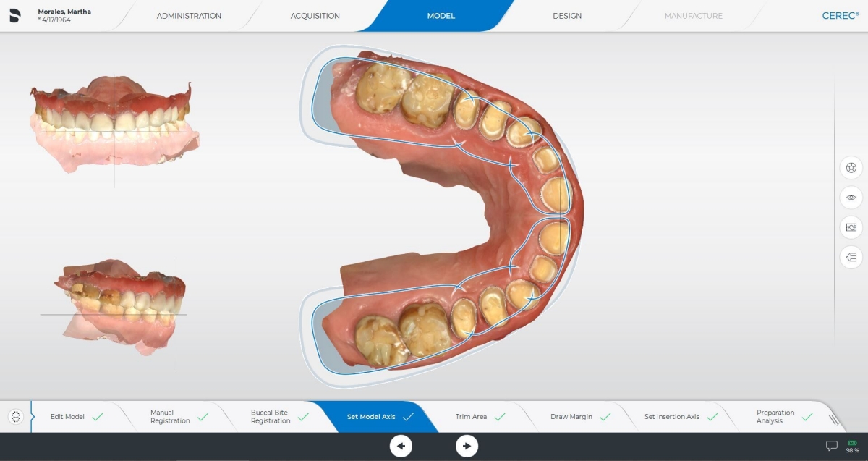Image resolution: width=868 pixels, height=461 pixels.
Task: Open the screenshot image icon on right
Action: pos(851,227)
